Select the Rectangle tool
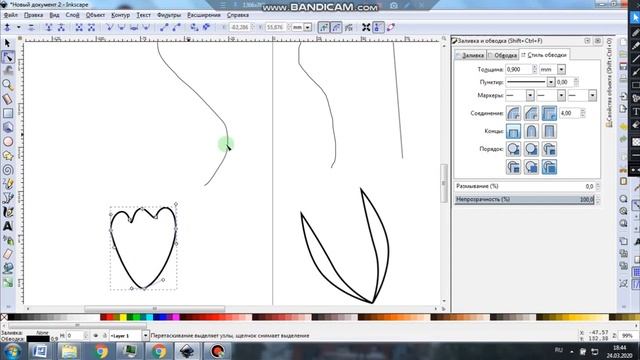 [x=7, y=113]
